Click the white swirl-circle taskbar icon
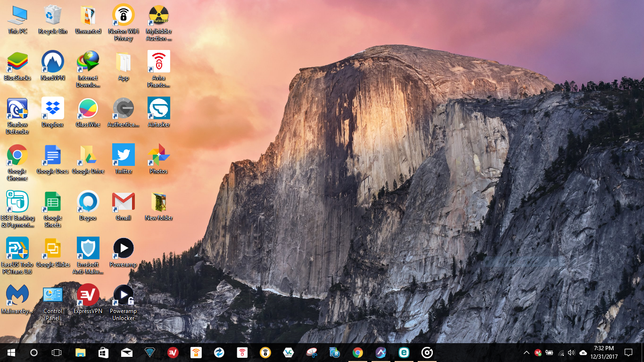Viewport: 644px width, 362px height. point(427,353)
